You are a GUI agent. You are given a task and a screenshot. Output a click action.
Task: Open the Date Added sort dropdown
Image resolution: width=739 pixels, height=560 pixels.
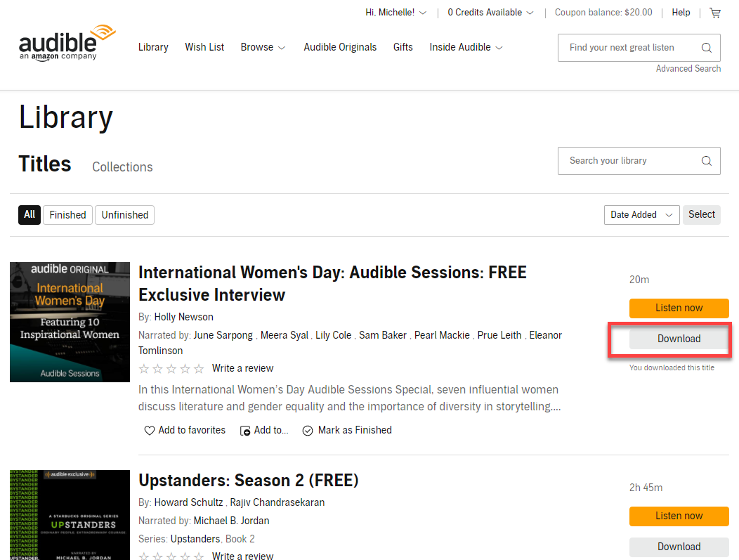point(641,214)
